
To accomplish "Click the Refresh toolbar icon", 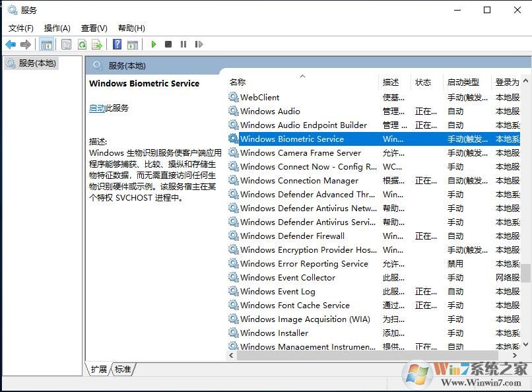I will click(x=82, y=44).
